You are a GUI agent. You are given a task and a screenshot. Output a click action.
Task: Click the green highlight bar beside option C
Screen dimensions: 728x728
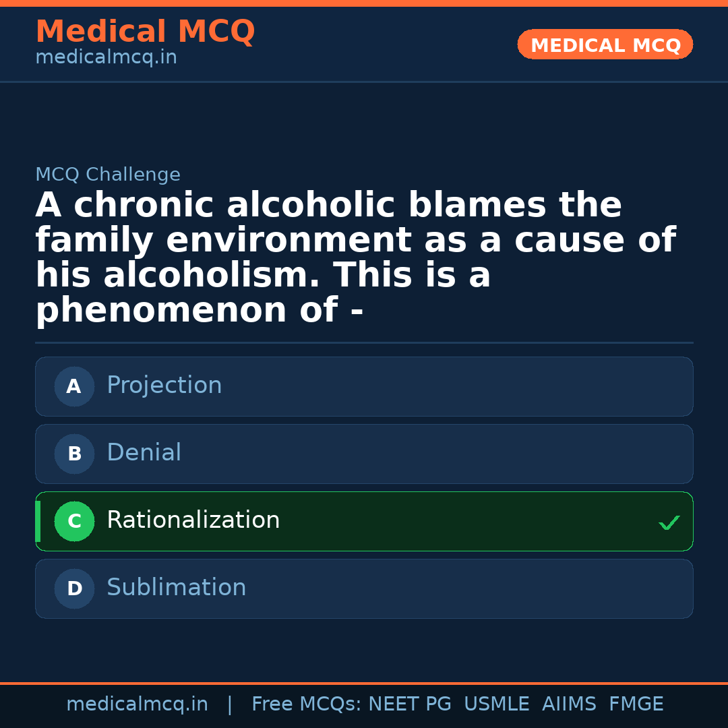tap(38, 521)
